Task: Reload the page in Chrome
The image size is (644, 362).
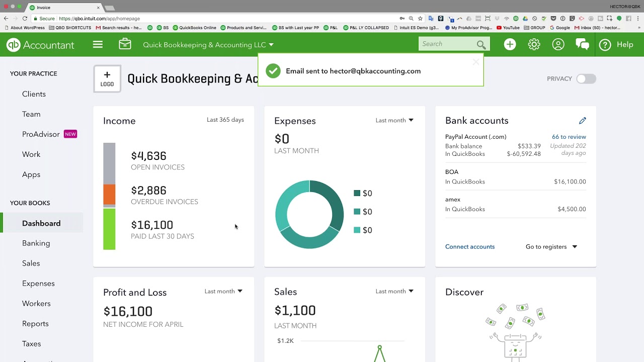Action: point(25,19)
